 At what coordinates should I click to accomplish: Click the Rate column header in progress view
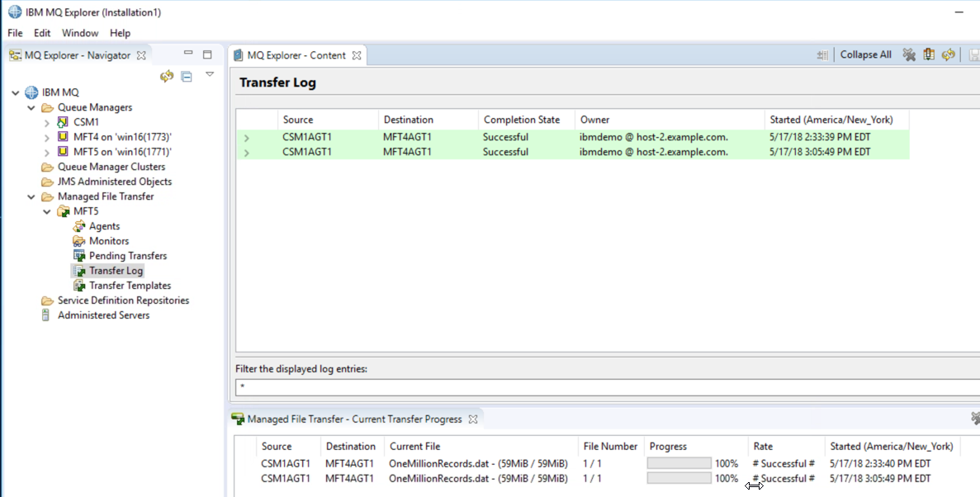click(x=786, y=447)
